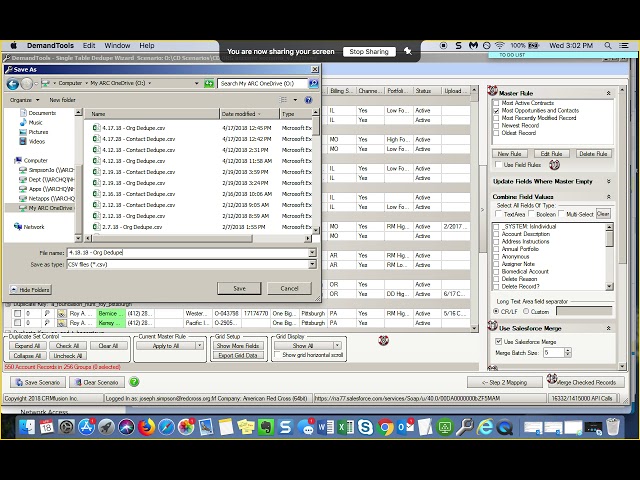Click the File name input field
Screen dimensions: 640x480
point(188,253)
